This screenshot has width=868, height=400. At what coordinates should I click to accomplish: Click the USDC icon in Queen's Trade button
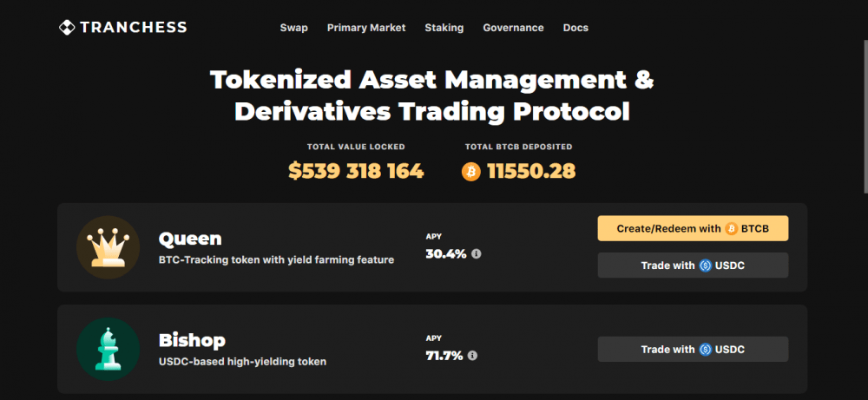click(705, 266)
